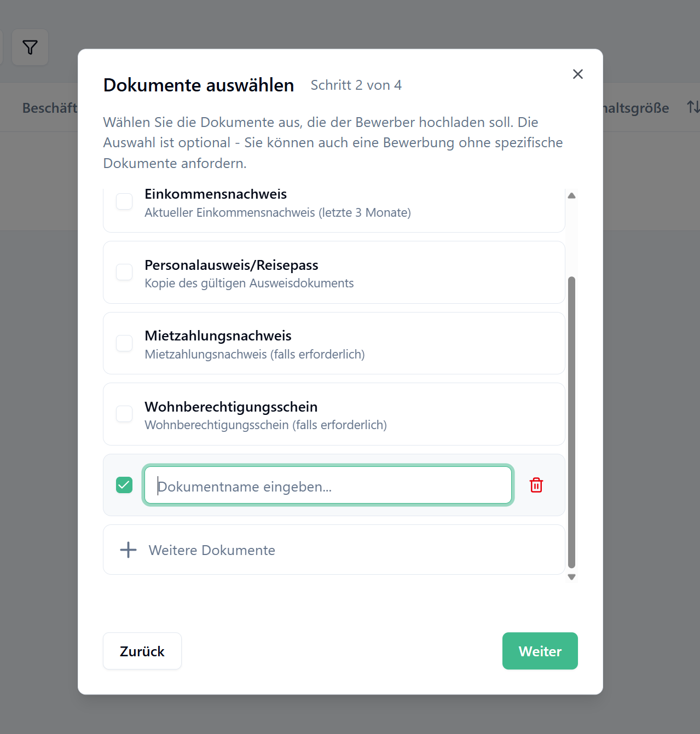This screenshot has width=700, height=734.
Task: Check the Personalausweis/Reisepass checkbox
Action: coord(124,272)
